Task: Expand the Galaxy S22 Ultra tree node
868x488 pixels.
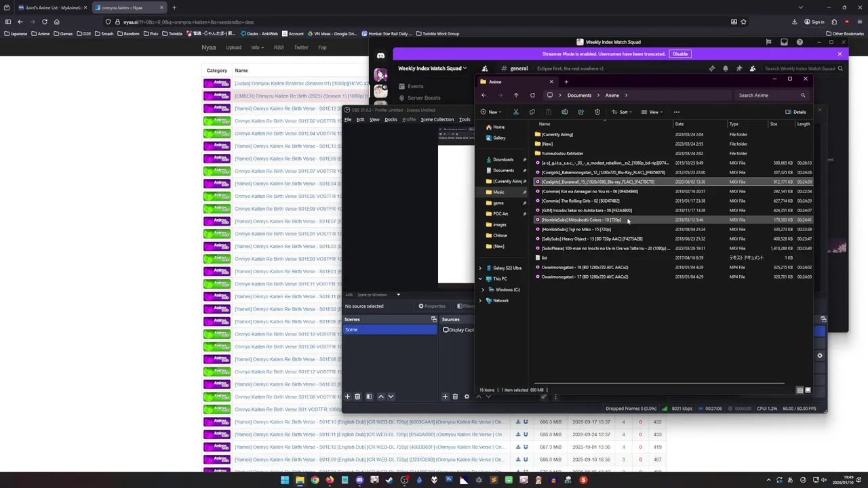Action: click(481, 268)
